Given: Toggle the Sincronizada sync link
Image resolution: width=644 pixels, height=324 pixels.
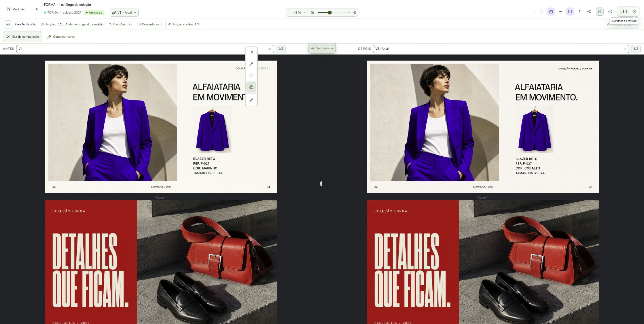Looking at the screenshot, I should pyautogui.click(x=322, y=48).
